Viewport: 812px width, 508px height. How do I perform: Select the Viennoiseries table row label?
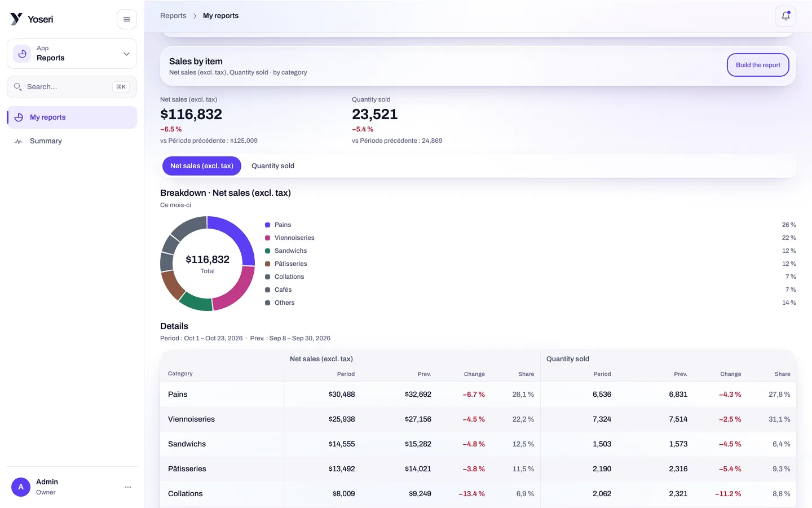191,419
